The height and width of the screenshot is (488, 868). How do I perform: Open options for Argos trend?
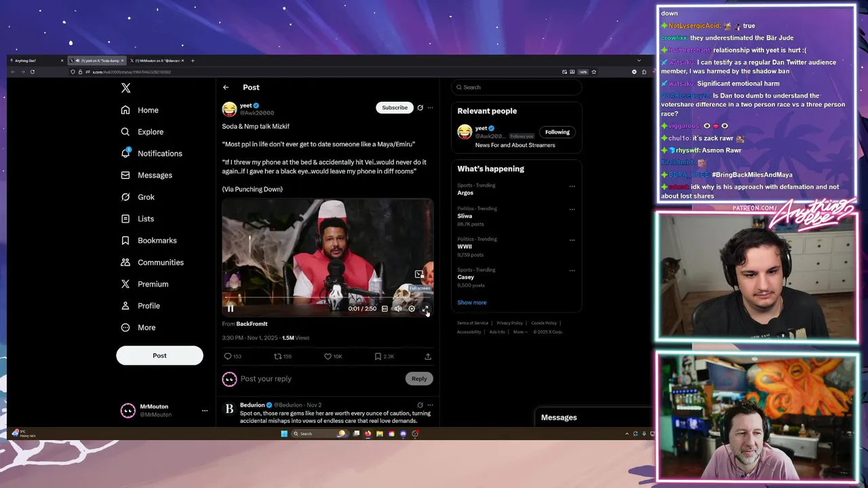tap(572, 186)
